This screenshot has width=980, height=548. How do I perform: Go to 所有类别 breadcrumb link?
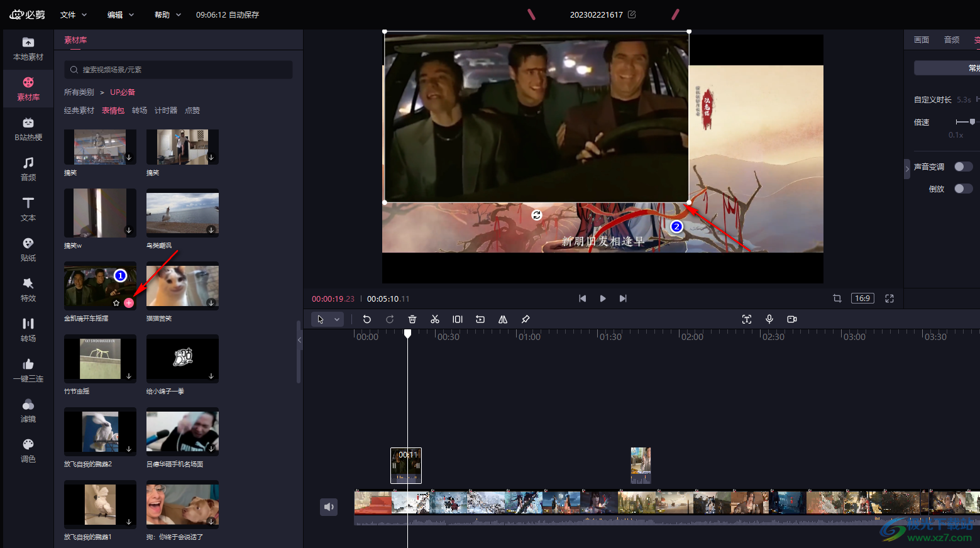(x=79, y=92)
